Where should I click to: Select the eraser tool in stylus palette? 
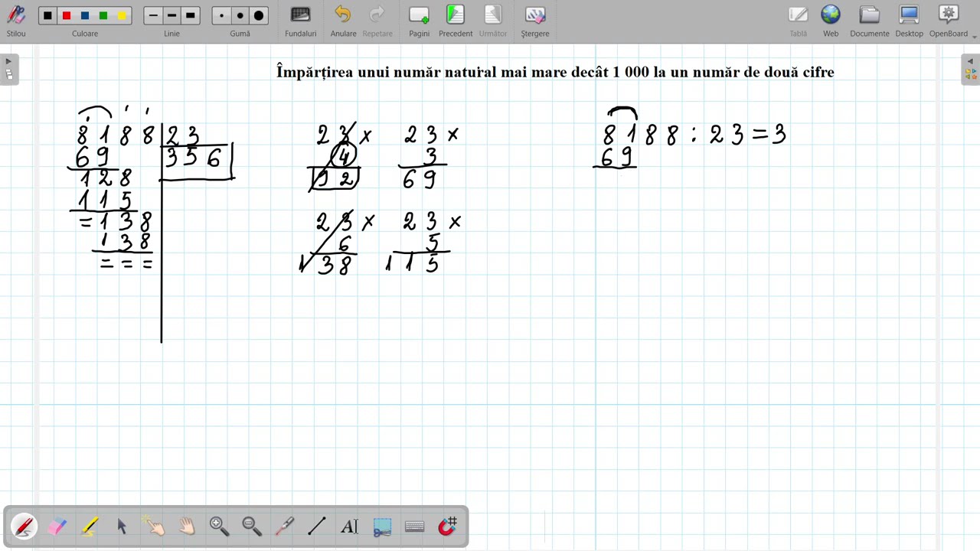(x=57, y=527)
